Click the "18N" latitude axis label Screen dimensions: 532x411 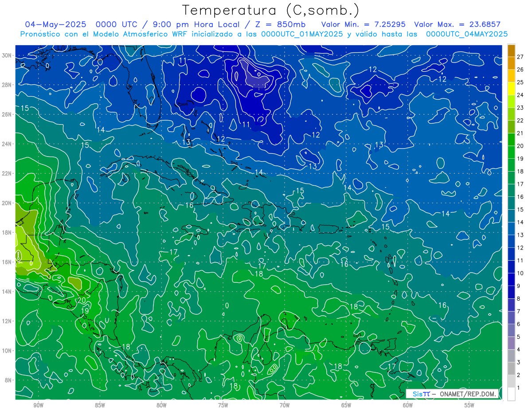click(x=7, y=232)
